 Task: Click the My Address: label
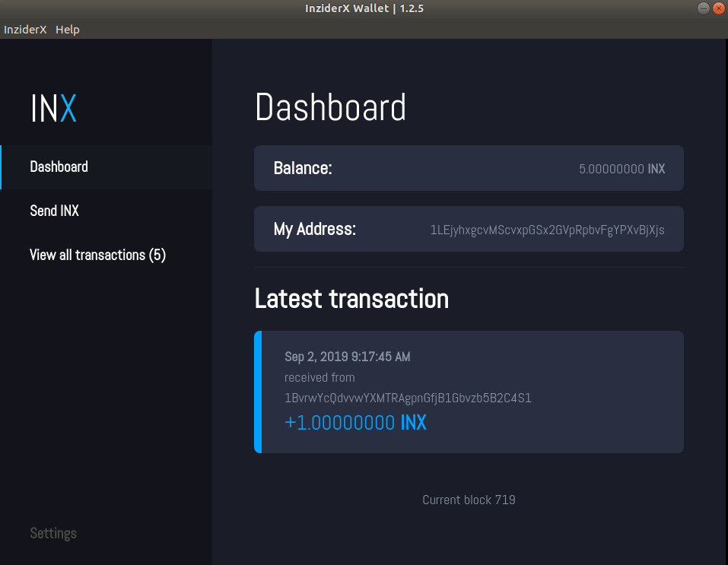[x=315, y=230]
